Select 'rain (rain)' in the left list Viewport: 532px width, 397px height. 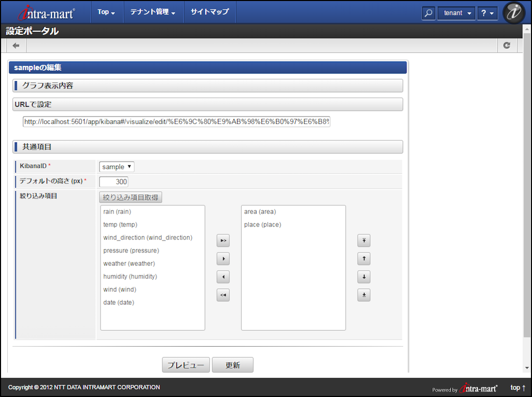pos(117,211)
